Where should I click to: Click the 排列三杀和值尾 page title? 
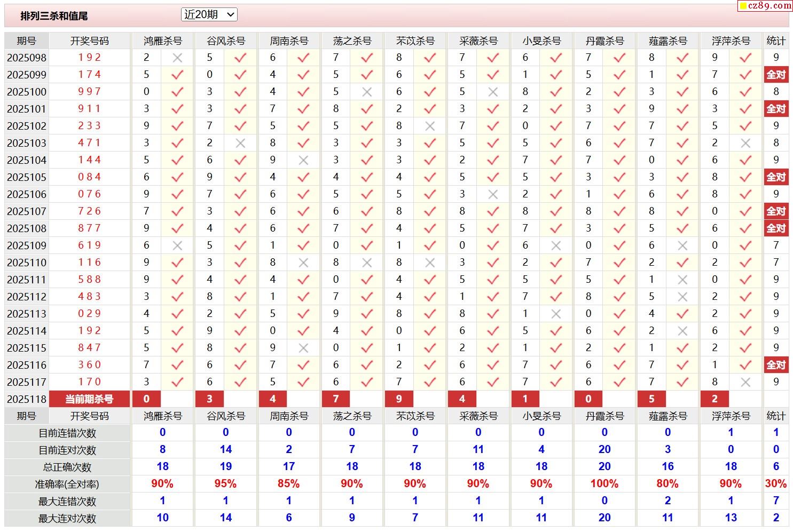click(54, 16)
